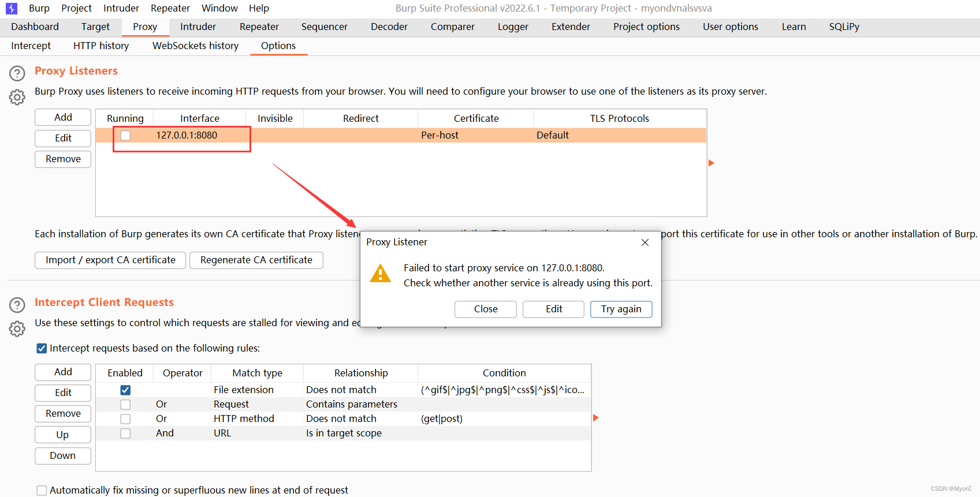This screenshot has width=980, height=497.
Task: Go to the Intercept sub-tab
Action: 31,46
